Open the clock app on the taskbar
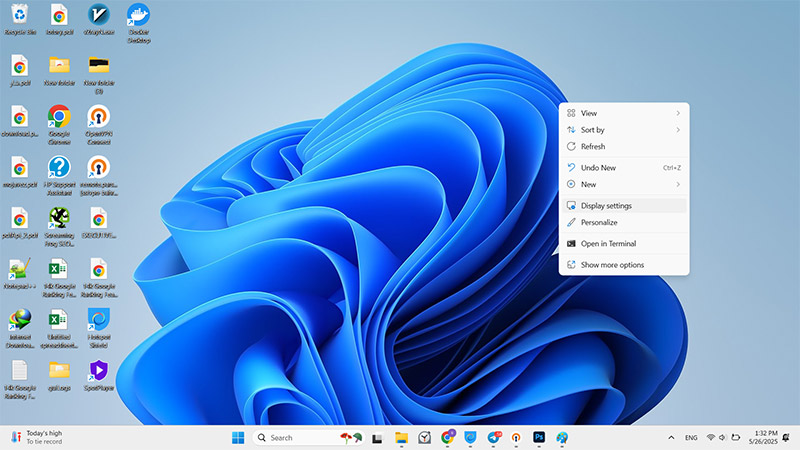This screenshot has width=800, height=450. [x=424, y=438]
